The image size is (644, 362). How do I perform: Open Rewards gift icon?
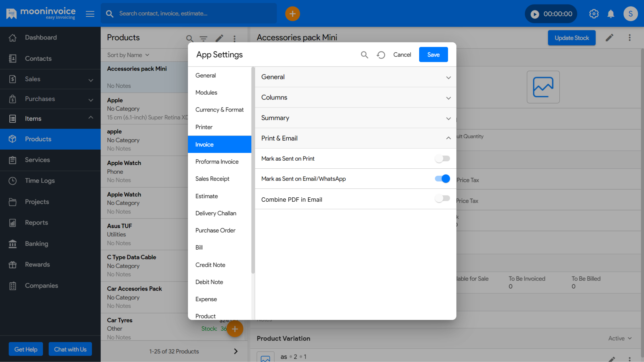click(x=12, y=264)
